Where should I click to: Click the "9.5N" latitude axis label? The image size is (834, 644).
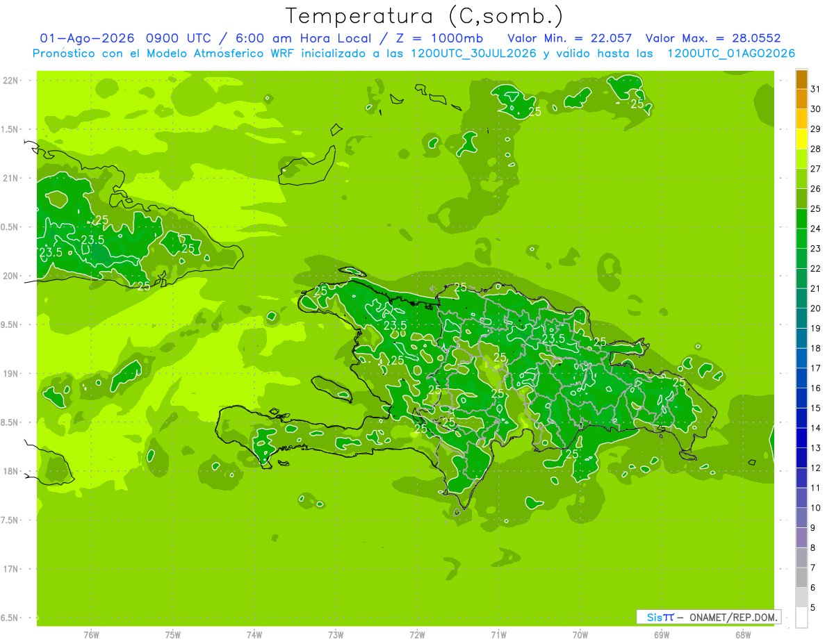pyautogui.click(x=10, y=324)
